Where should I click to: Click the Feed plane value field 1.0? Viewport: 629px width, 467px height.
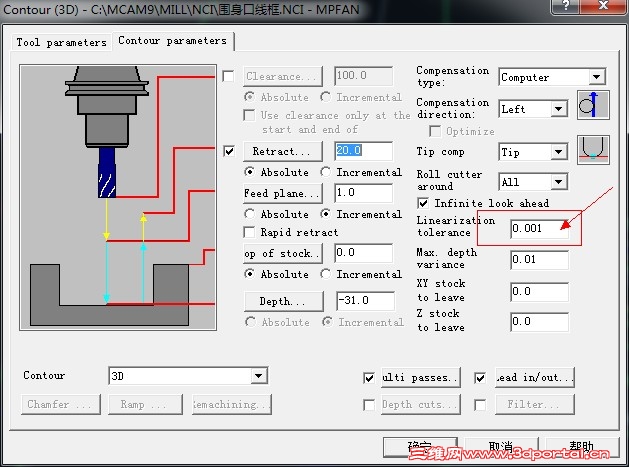tap(363, 193)
